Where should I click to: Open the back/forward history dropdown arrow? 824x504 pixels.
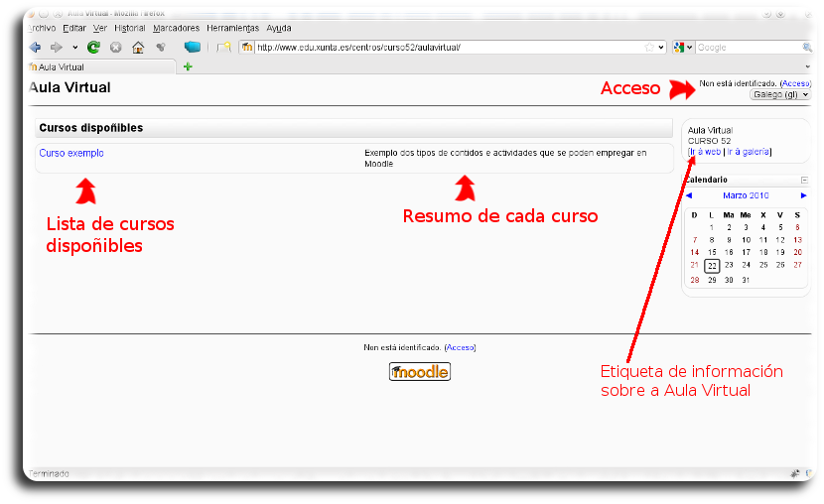click(x=74, y=47)
